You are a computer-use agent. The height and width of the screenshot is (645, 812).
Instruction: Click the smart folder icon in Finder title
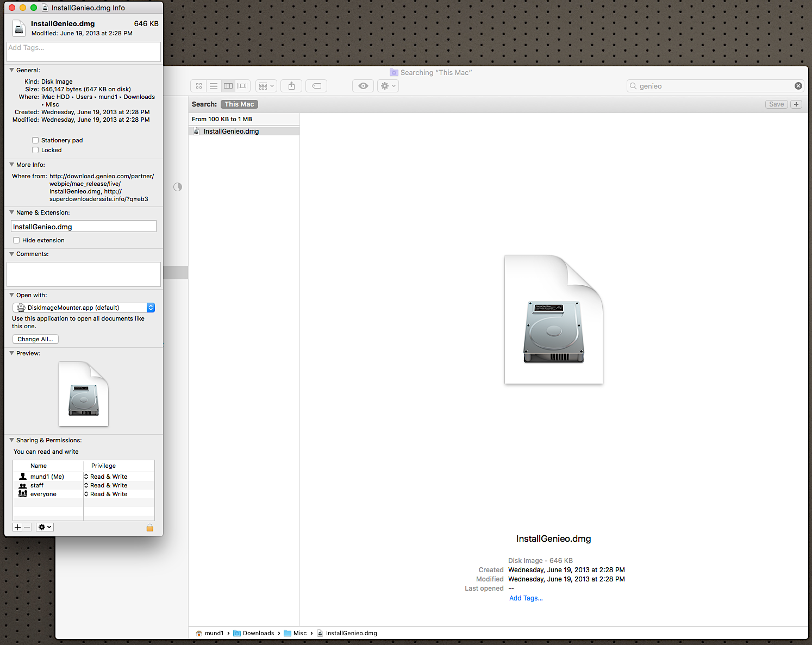pyautogui.click(x=394, y=72)
